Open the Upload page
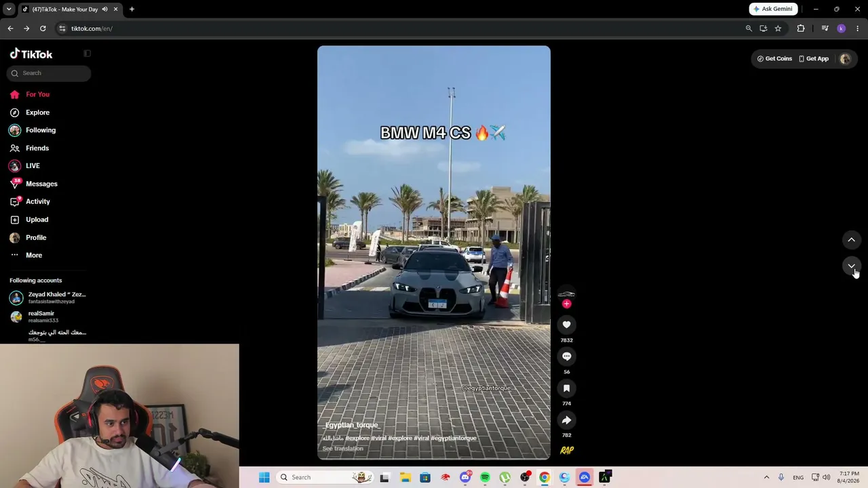Viewport: 868px width, 488px height. (x=29, y=220)
